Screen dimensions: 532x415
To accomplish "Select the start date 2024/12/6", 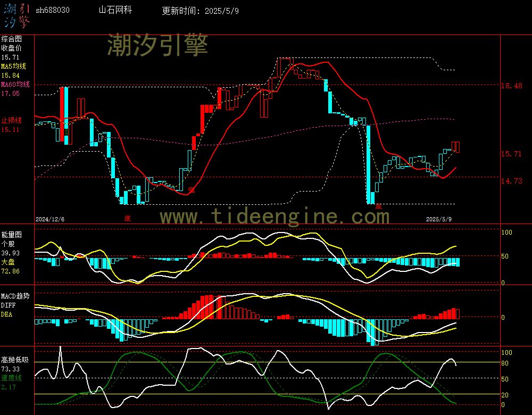I will tap(50, 219).
